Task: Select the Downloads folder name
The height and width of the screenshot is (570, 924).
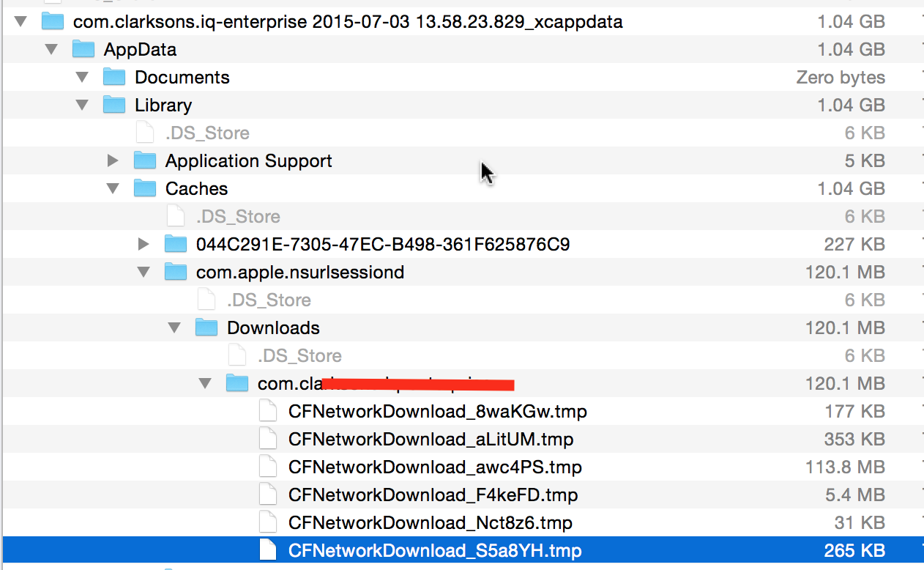Action: pyautogui.click(x=273, y=328)
